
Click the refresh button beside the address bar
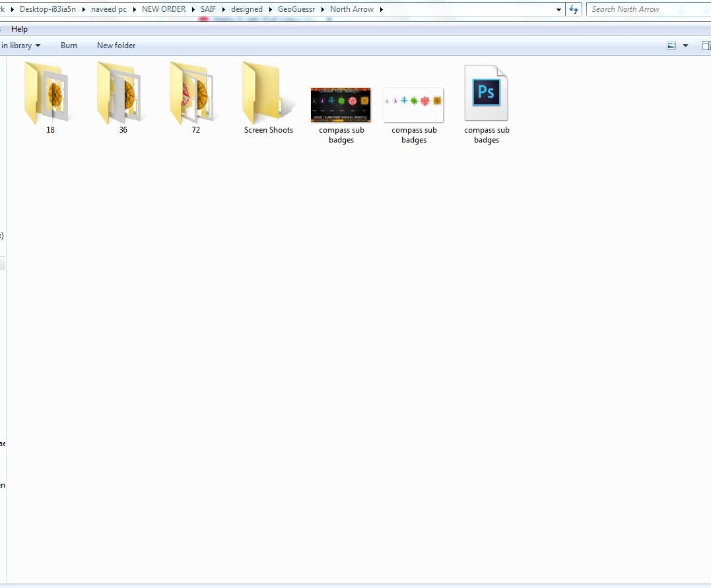[x=574, y=9]
